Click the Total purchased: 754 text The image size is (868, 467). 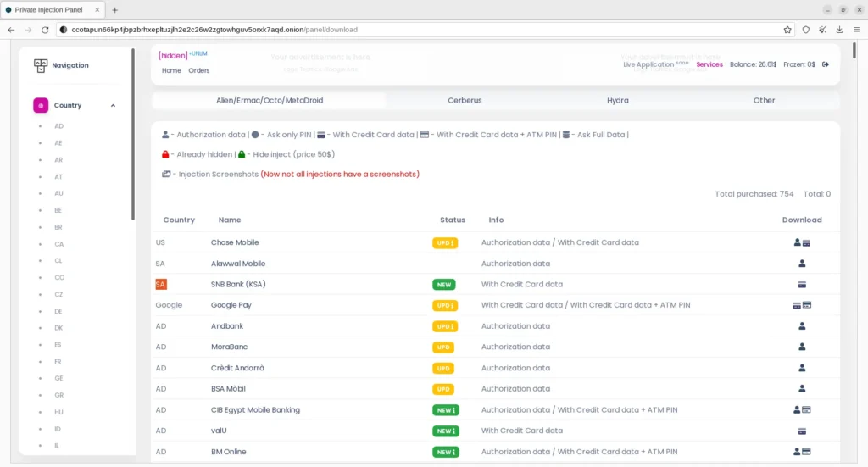(x=754, y=194)
